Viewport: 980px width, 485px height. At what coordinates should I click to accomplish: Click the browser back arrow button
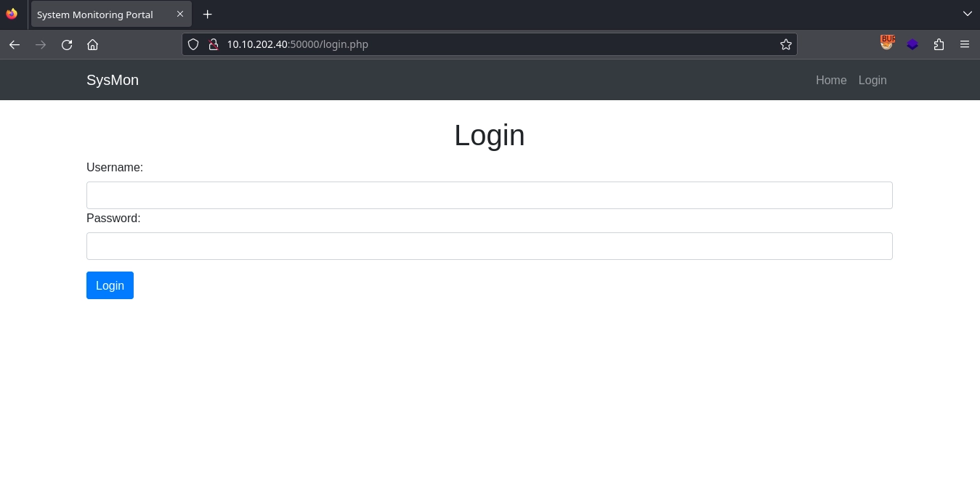tap(15, 44)
